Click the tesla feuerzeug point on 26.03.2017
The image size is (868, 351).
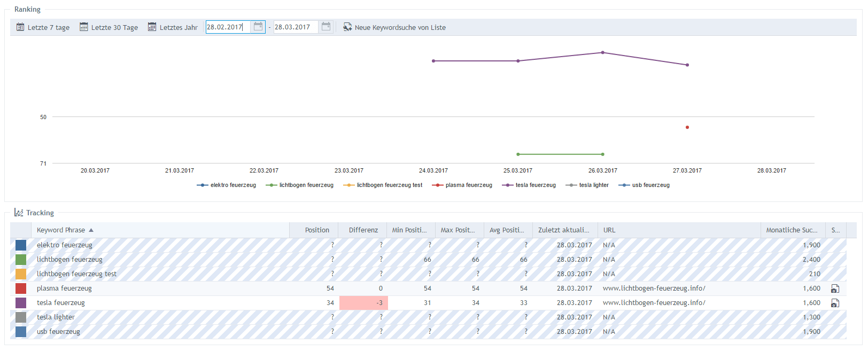coord(603,52)
